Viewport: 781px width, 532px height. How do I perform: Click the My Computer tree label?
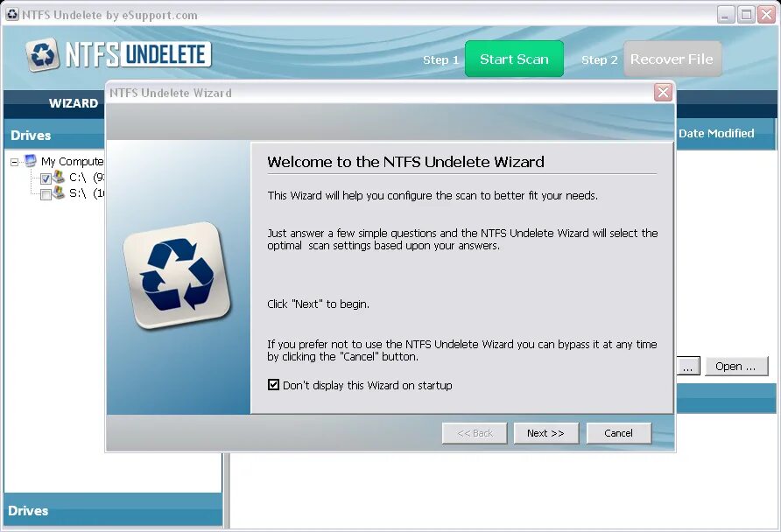72,161
